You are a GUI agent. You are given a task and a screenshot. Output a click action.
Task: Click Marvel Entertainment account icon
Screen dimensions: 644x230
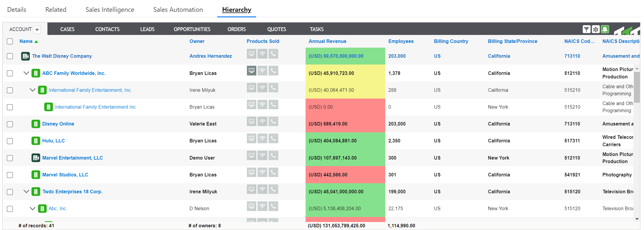coord(36,158)
